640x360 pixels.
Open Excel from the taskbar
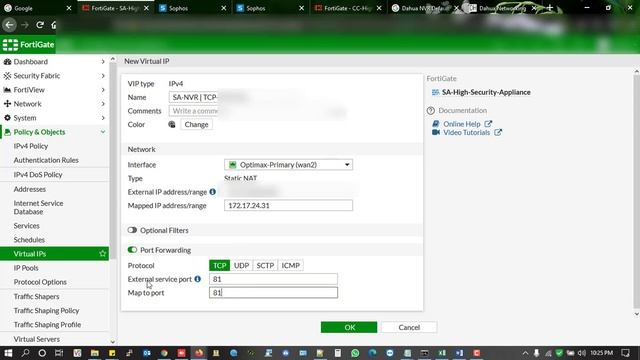click(442, 353)
